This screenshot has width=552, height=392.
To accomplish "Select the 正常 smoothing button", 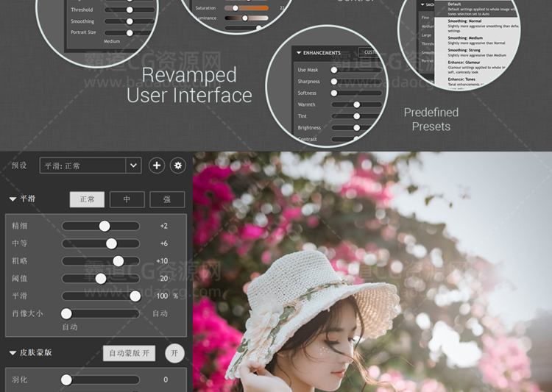I will click(x=87, y=199).
